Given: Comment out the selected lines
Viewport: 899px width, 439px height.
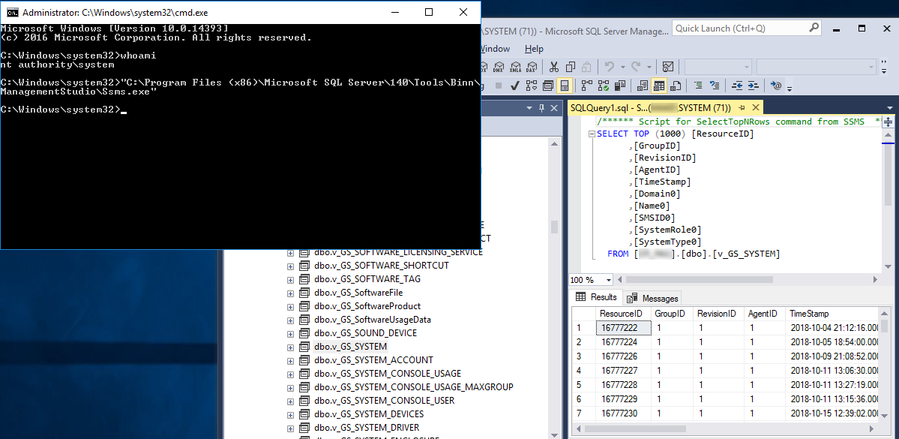Looking at the screenshot, I should coord(698,85).
